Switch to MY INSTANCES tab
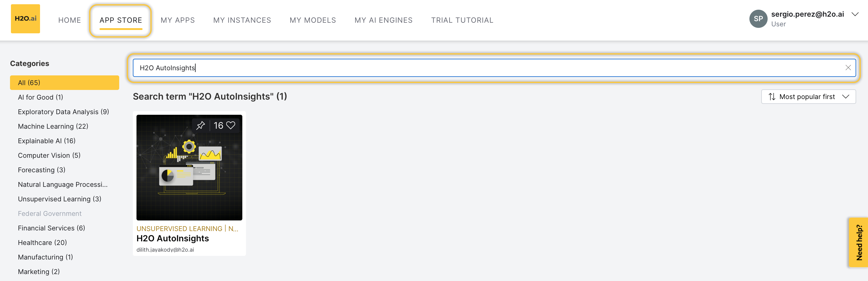The width and height of the screenshot is (868, 281). click(x=242, y=20)
